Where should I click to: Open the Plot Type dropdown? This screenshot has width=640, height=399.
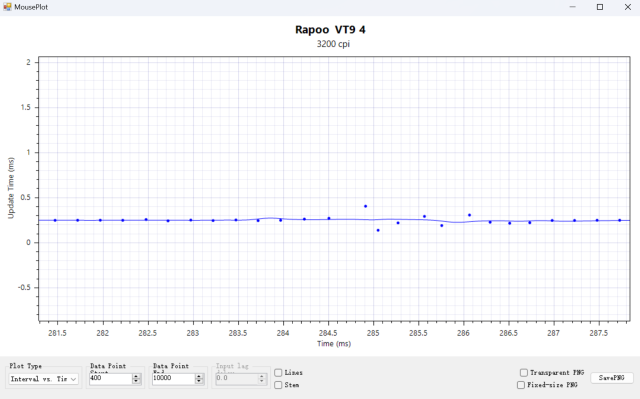[43, 379]
